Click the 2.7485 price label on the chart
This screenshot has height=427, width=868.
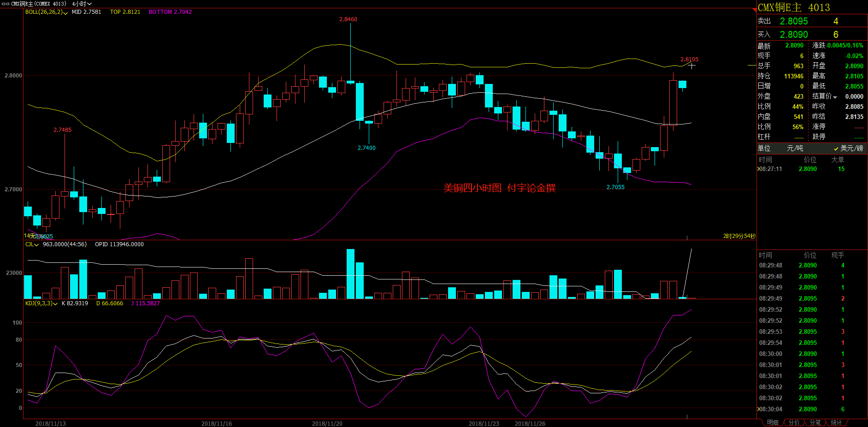point(62,130)
